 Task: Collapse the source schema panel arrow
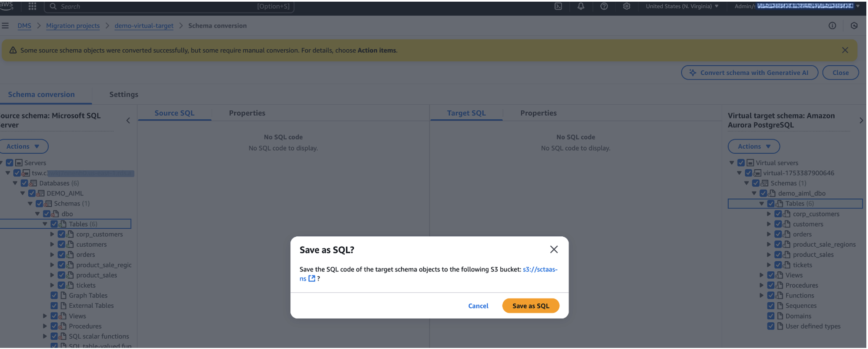pyautogui.click(x=128, y=120)
